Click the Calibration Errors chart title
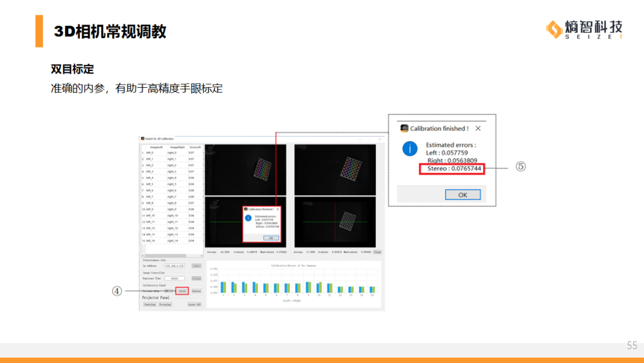644x363 pixels. [293, 266]
